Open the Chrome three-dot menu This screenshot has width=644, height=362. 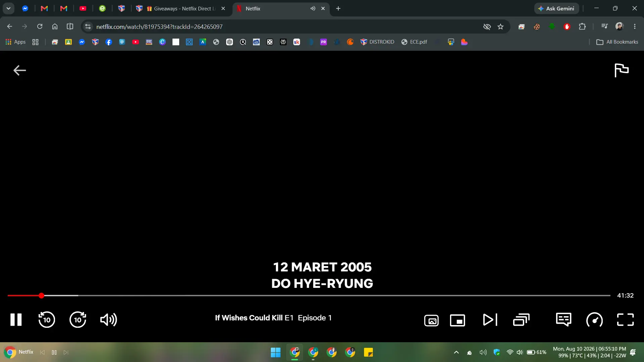tap(635, 27)
